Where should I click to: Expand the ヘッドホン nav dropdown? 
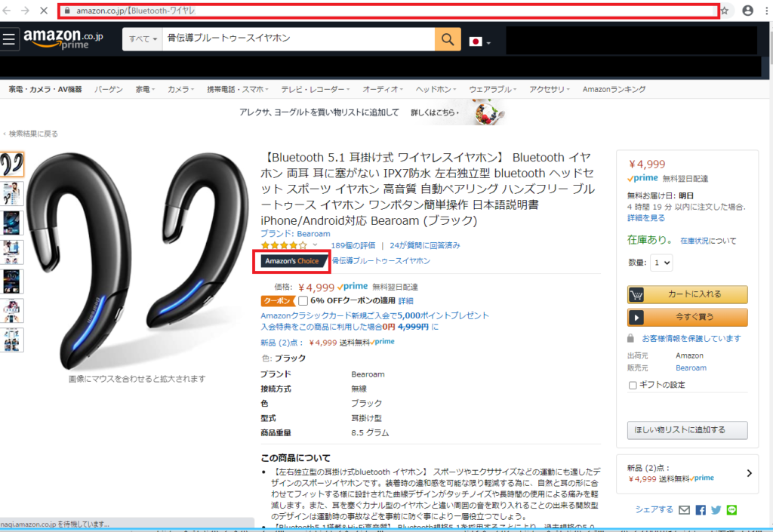(436, 89)
